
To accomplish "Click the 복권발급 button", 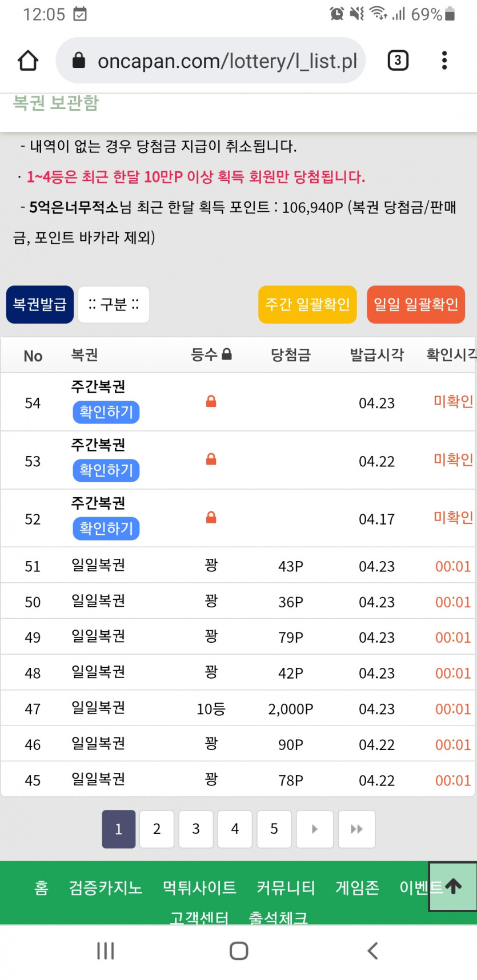I will [x=40, y=304].
